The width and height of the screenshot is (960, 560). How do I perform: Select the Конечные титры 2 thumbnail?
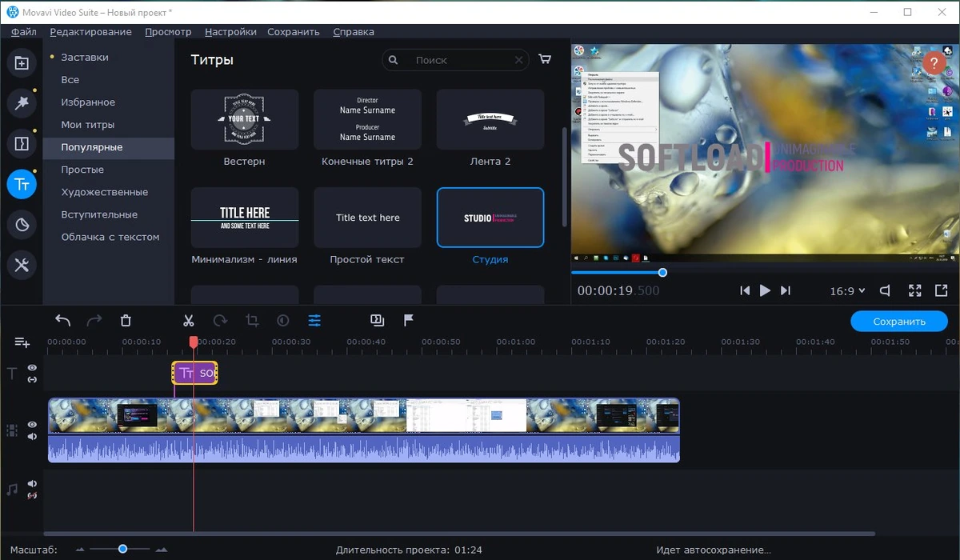point(367,119)
